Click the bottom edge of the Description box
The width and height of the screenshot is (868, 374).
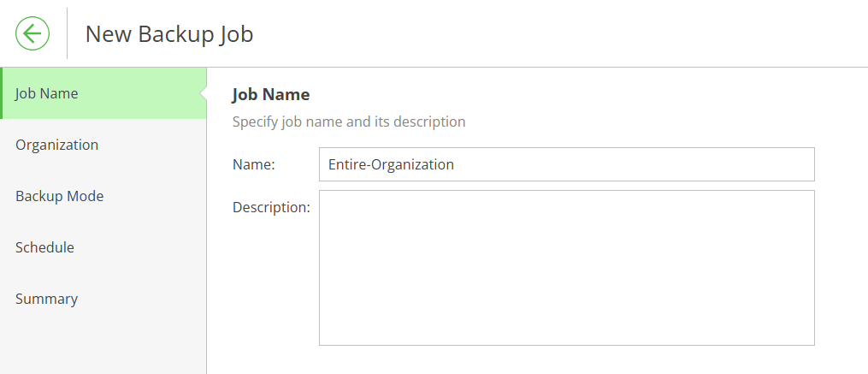(567, 345)
